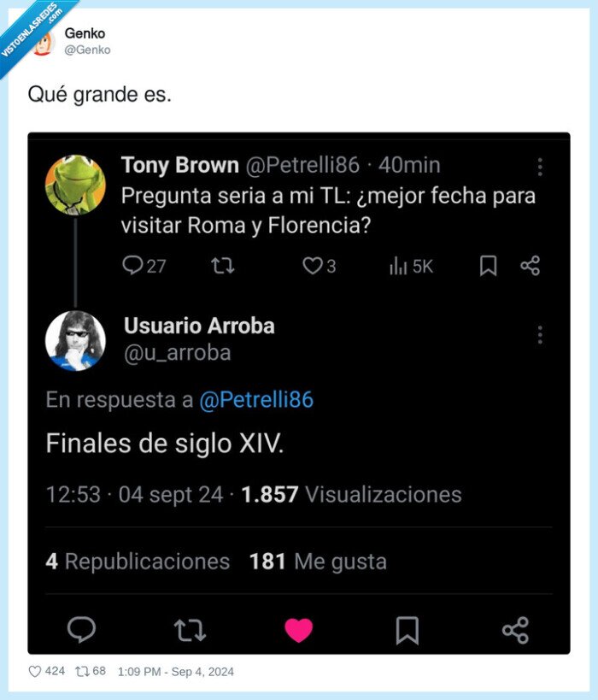Like Tony Brown's tweet with heart icon
This screenshot has width=598, height=700.
point(312,266)
